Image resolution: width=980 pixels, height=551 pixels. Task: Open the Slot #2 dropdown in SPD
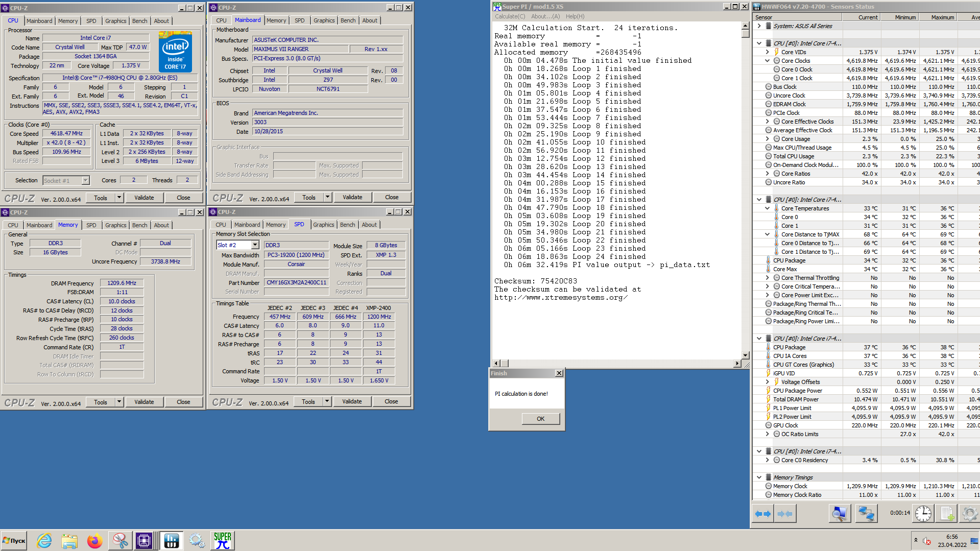pos(255,245)
